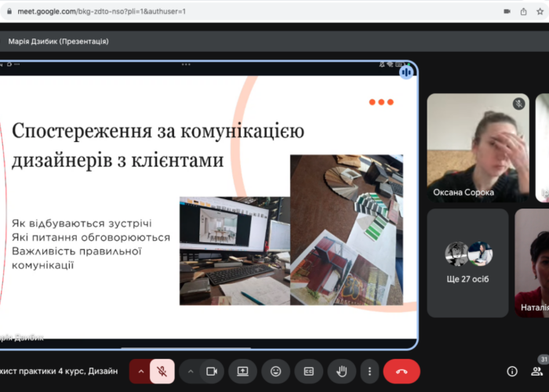Click muted mic icon on Оксана Сорока tile
The height and width of the screenshot is (392, 549).
(518, 103)
